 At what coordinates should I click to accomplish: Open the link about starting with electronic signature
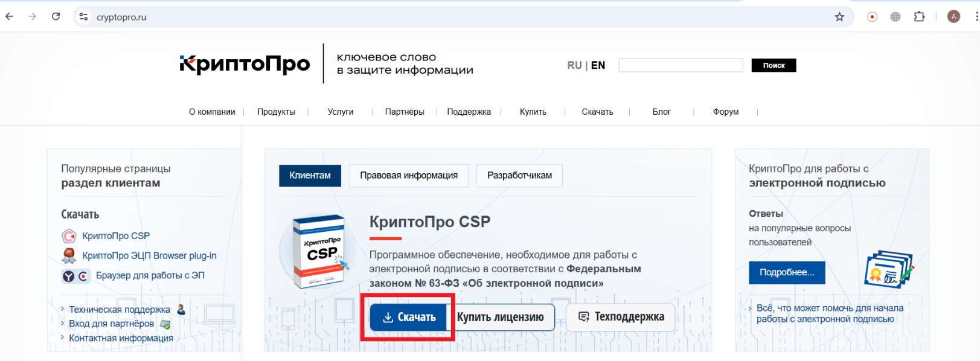(x=830, y=313)
